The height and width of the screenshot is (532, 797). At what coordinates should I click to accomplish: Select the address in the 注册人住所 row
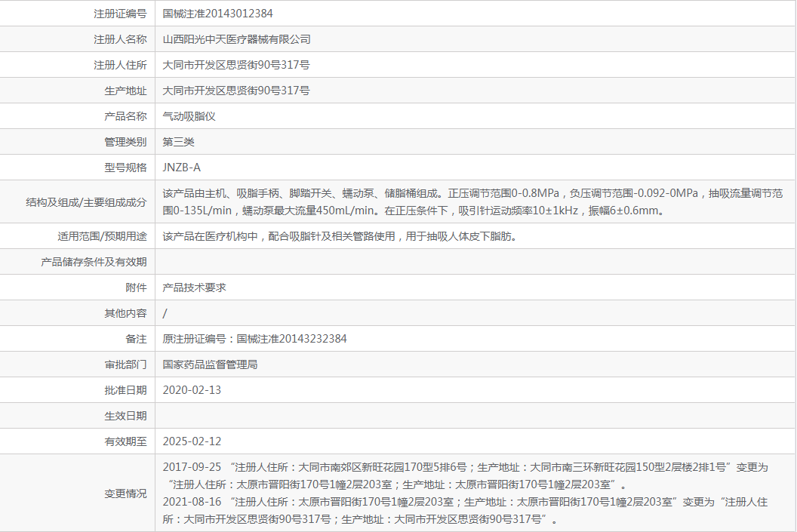click(x=235, y=65)
